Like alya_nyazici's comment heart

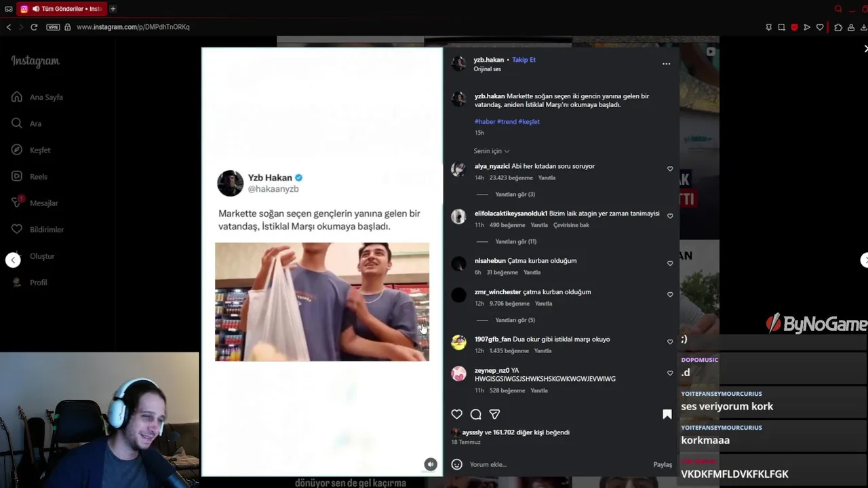coord(670,169)
